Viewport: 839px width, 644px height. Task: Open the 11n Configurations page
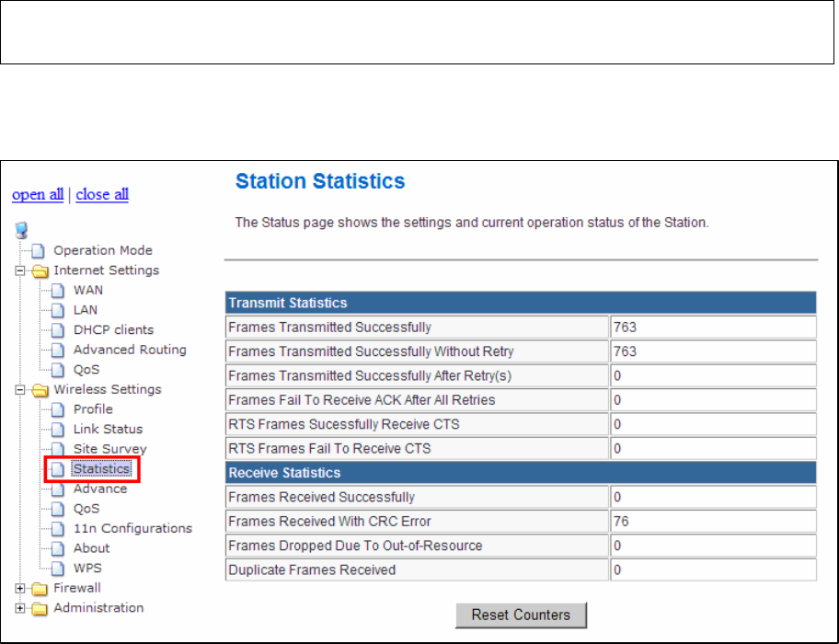point(132,528)
